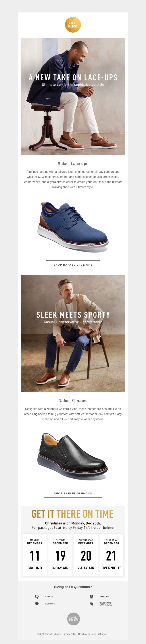Screen dimensions: 146x644
Task: Click the Let's Chat speech bubble icon
Action: click(x=37, y=604)
